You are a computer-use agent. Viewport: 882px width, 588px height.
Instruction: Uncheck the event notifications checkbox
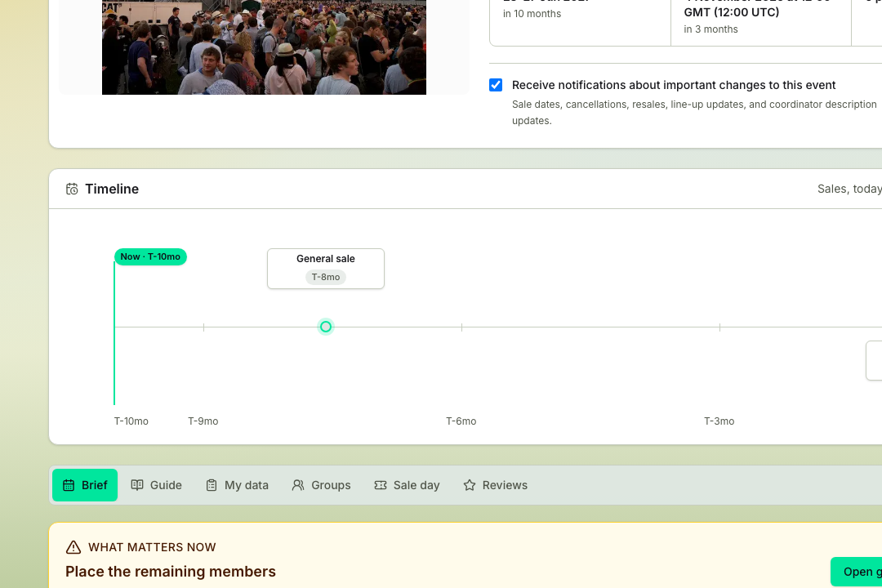coord(496,85)
